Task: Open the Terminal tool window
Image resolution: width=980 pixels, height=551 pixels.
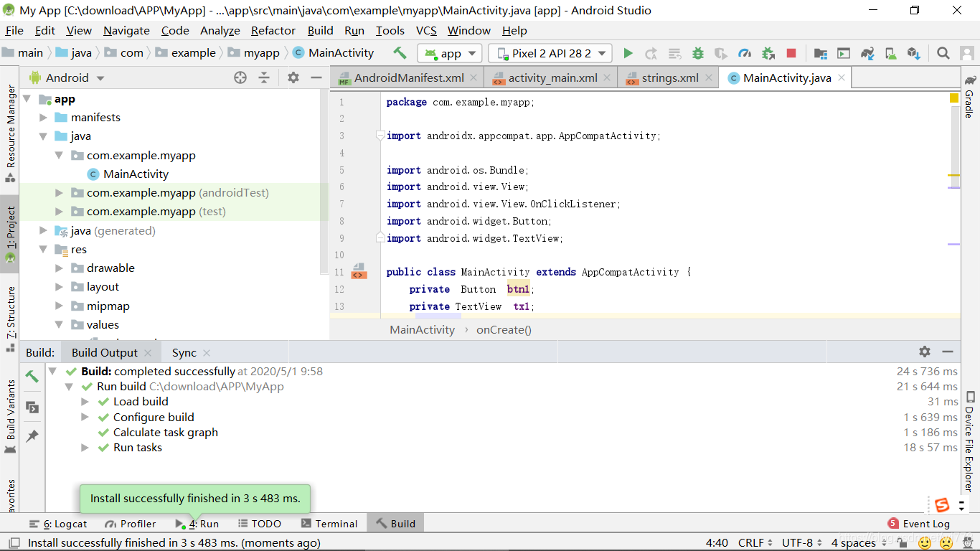Action: pos(329,524)
